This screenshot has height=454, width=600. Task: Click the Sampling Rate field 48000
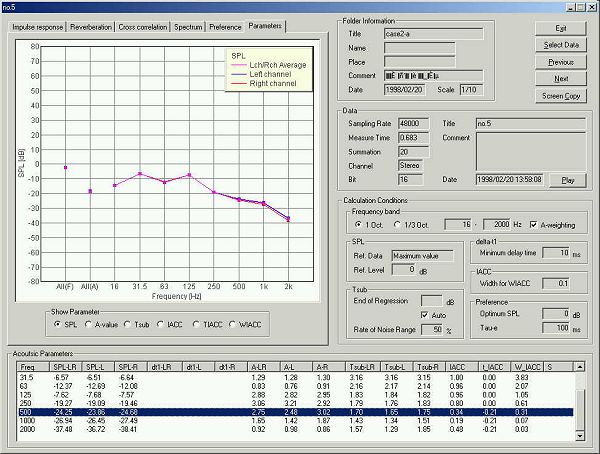tap(413, 123)
